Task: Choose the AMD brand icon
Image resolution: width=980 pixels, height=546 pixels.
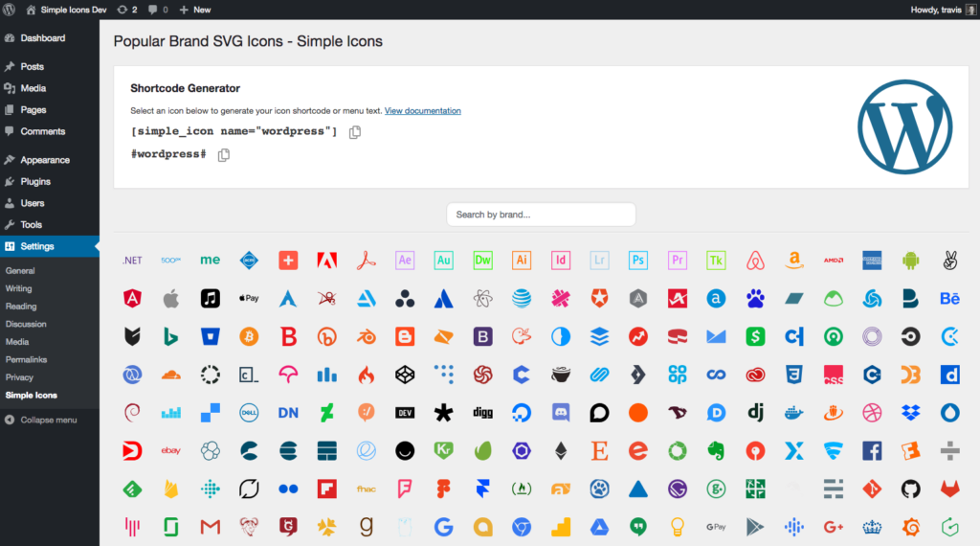Action: [834, 261]
